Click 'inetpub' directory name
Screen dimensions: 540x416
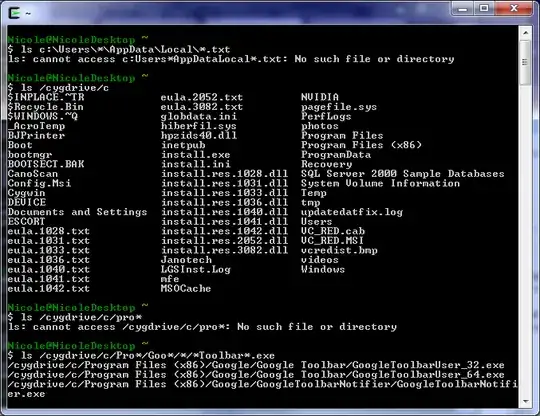coord(183,145)
